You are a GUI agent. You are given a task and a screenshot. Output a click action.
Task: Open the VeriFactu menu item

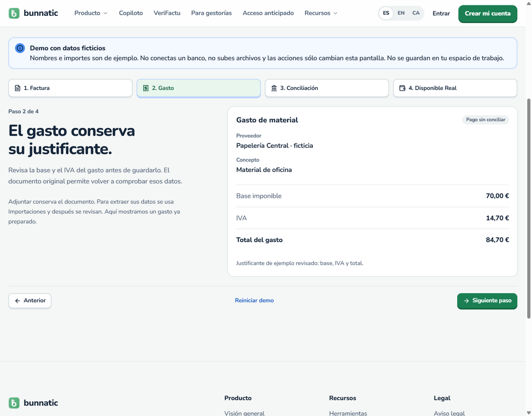pos(167,13)
